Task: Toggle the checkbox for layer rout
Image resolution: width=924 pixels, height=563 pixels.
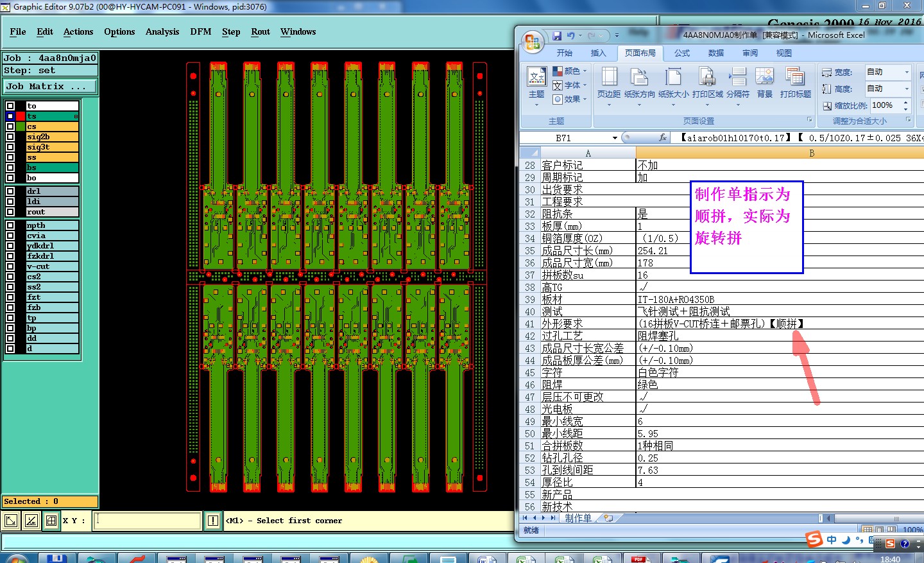Action: click(10, 212)
